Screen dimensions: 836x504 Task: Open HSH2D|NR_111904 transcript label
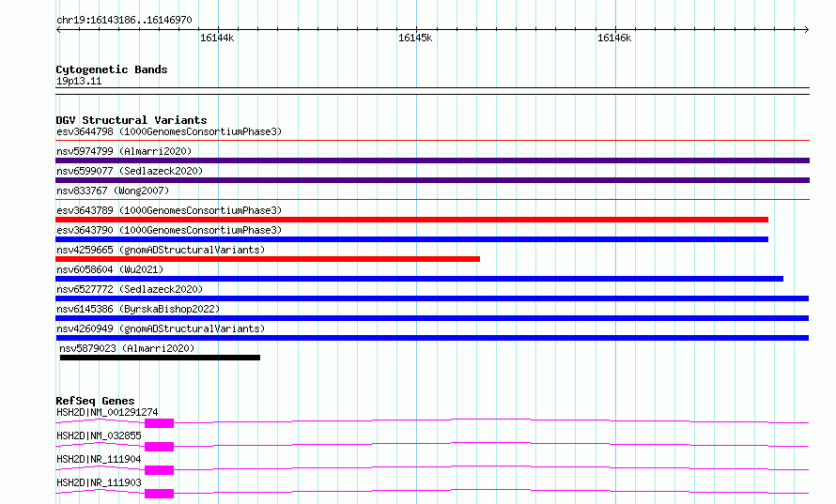coord(99,459)
